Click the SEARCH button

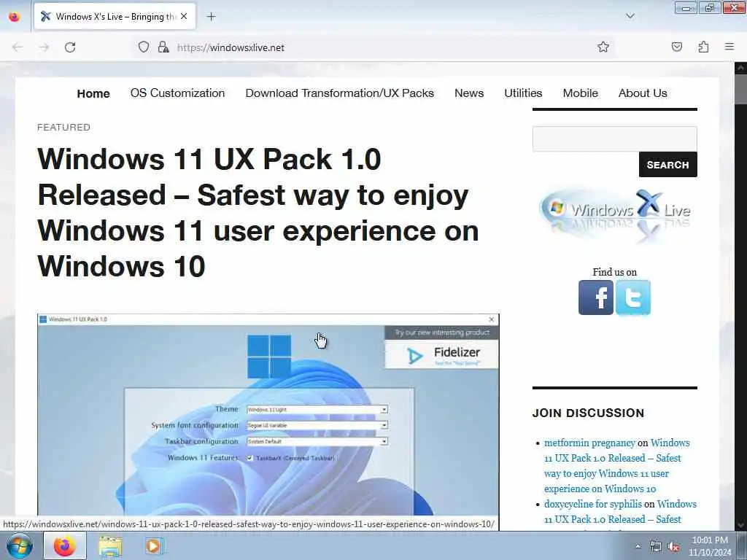668,165
